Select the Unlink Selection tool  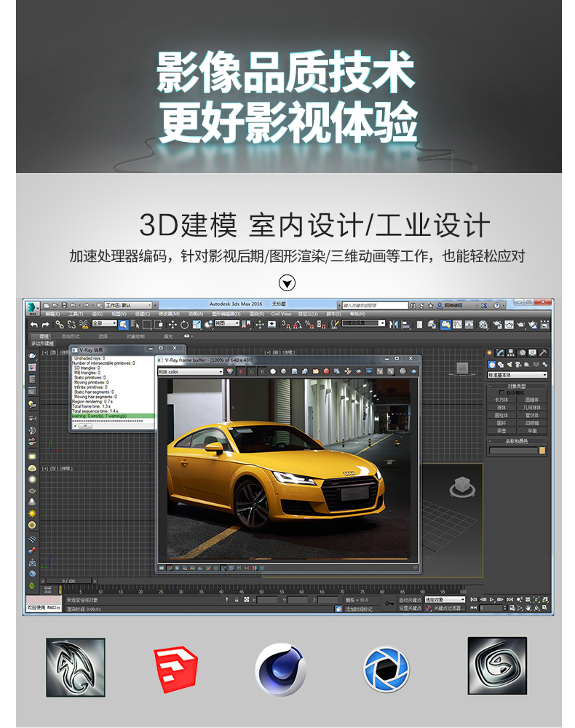tap(71, 325)
